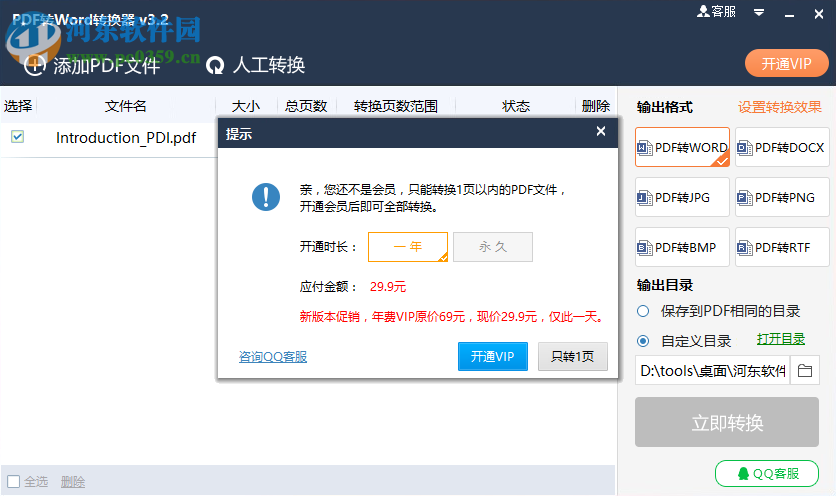This screenshot has width=836, height=496.
Task: Click 文件名 column header
Action: (126, 106)
